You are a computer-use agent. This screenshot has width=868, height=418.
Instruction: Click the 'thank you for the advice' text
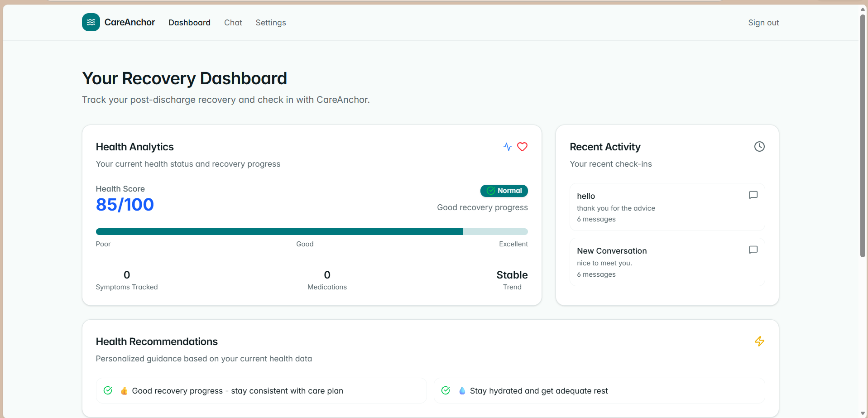[616, 208]
